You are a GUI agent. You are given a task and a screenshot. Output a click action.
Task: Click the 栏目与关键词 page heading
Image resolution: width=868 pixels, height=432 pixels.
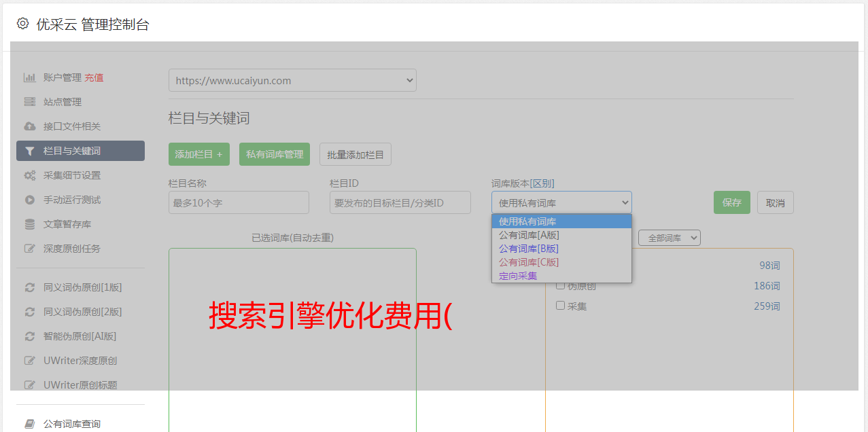[x=209, y=118]
